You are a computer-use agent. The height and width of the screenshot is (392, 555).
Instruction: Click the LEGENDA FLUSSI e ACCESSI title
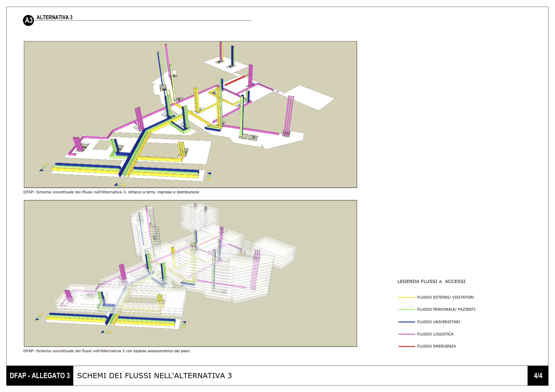coord(431,281)
